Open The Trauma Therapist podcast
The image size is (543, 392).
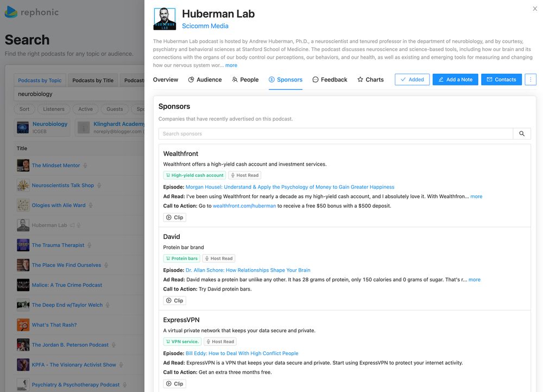pyautogui.click(x=58, y=245)
